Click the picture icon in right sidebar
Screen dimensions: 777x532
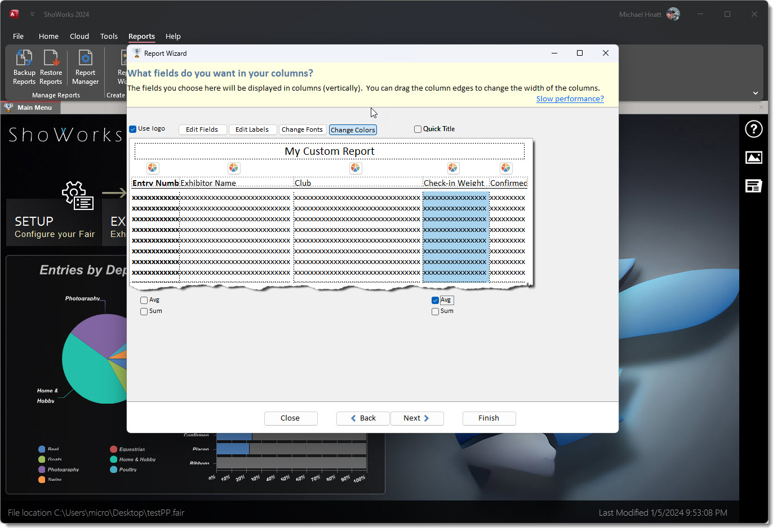coord(753,158)
